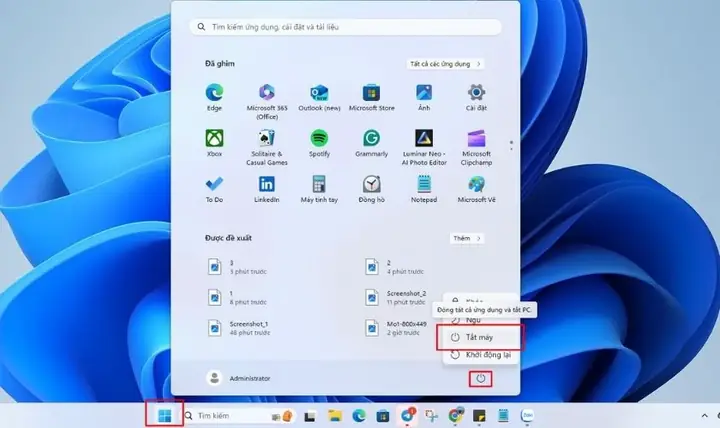Viewport: 720px width, 428px height.
Task: Open the To Do app
Action: (x=214, y=189)
